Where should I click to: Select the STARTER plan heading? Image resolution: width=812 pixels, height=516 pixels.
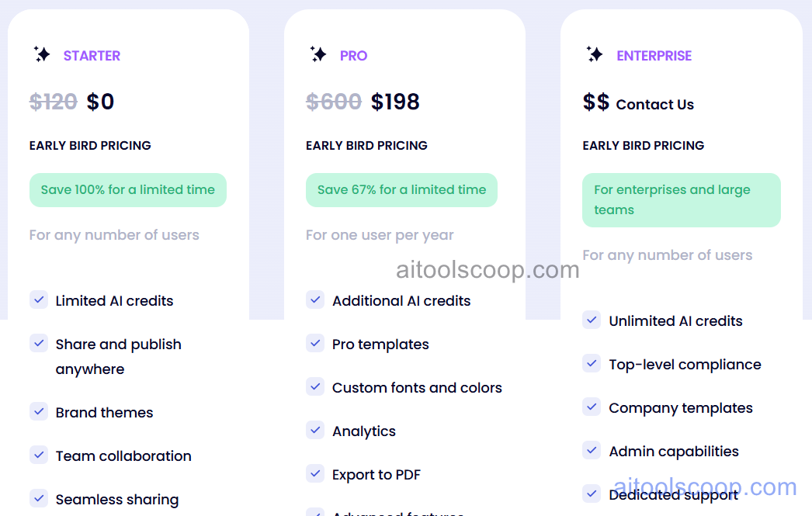click(x=92, y=55)
